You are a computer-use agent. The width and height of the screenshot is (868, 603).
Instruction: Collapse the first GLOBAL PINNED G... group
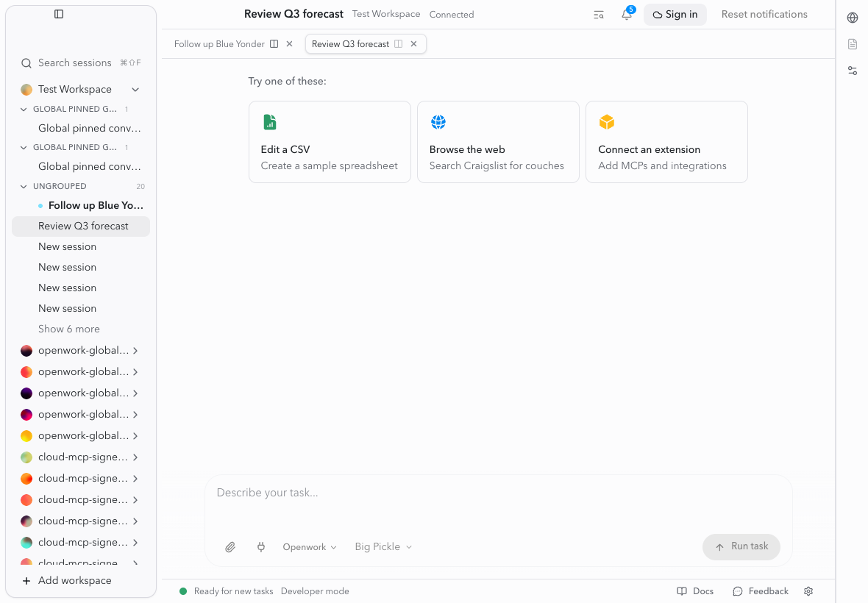24,110
